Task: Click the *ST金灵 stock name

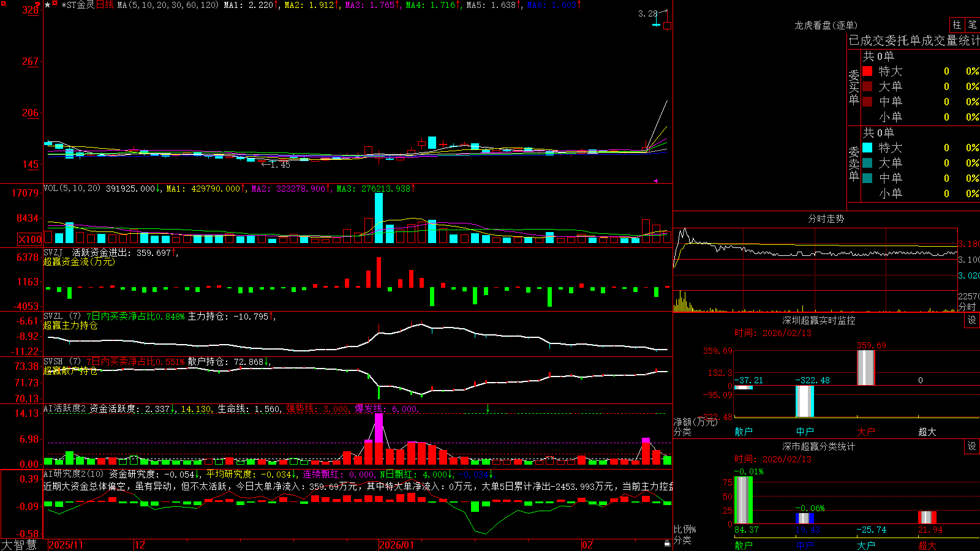Action: 78,5
